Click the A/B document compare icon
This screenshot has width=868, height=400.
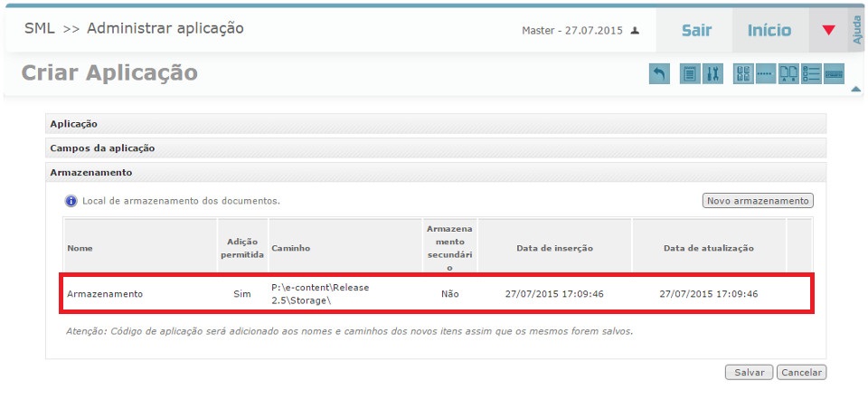coord(788,73)
